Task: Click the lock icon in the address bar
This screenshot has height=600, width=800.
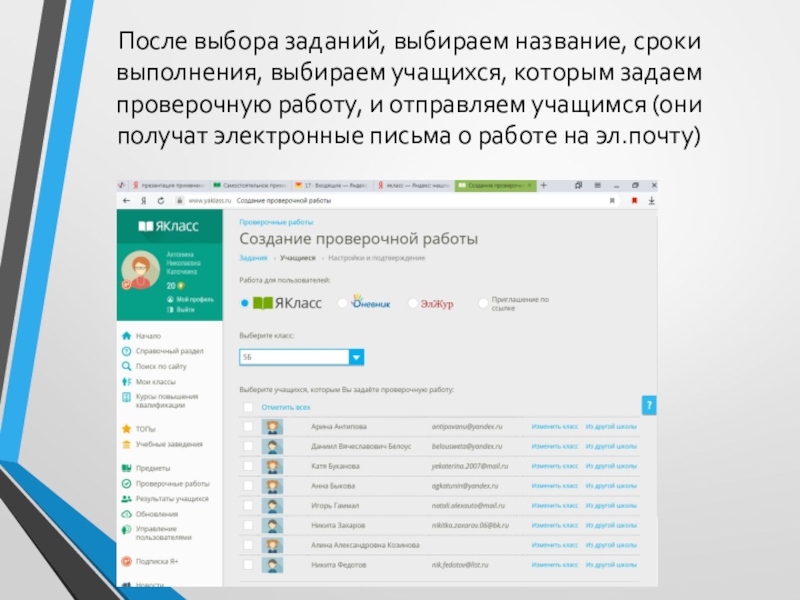Action: tap(180, 201)
